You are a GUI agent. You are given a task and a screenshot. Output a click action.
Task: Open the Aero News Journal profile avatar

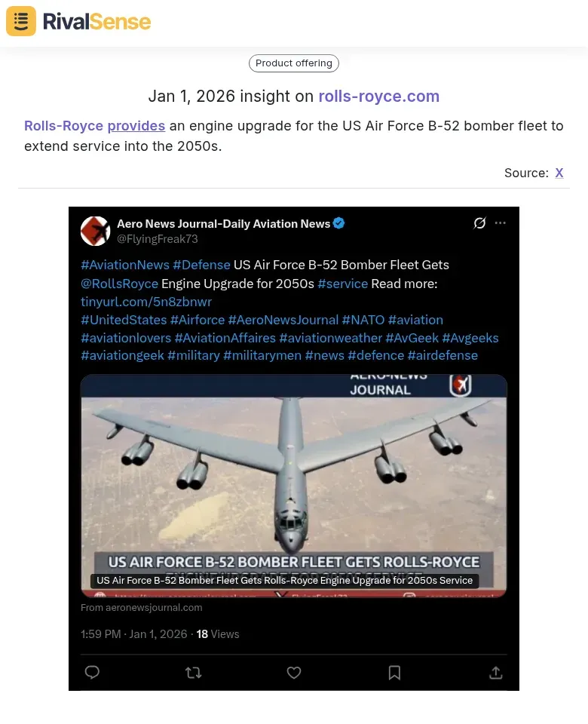pyautogui.click(x=95, y=231)
